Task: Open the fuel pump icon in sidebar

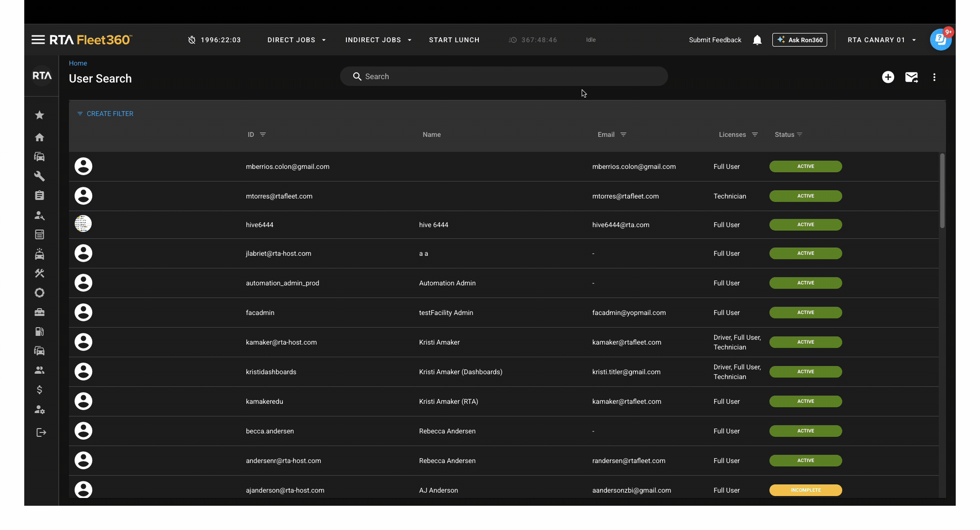Action: point(40,332)
